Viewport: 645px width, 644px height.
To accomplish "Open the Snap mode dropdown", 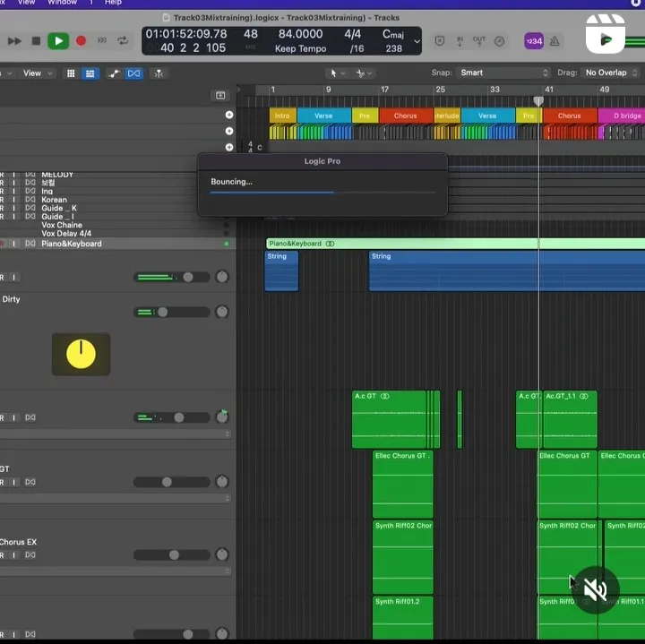I will [x=503, y=73].
